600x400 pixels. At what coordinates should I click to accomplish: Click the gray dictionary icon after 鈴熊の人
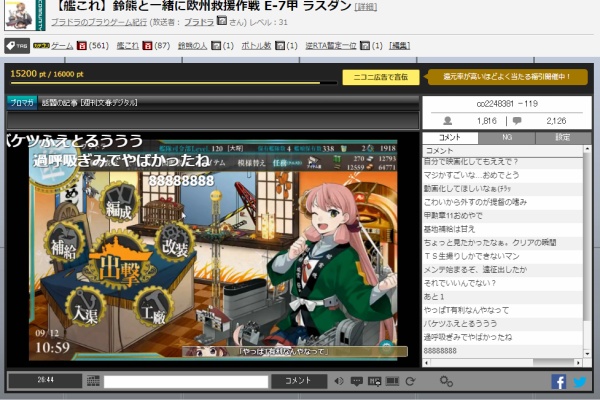(216, 46)
